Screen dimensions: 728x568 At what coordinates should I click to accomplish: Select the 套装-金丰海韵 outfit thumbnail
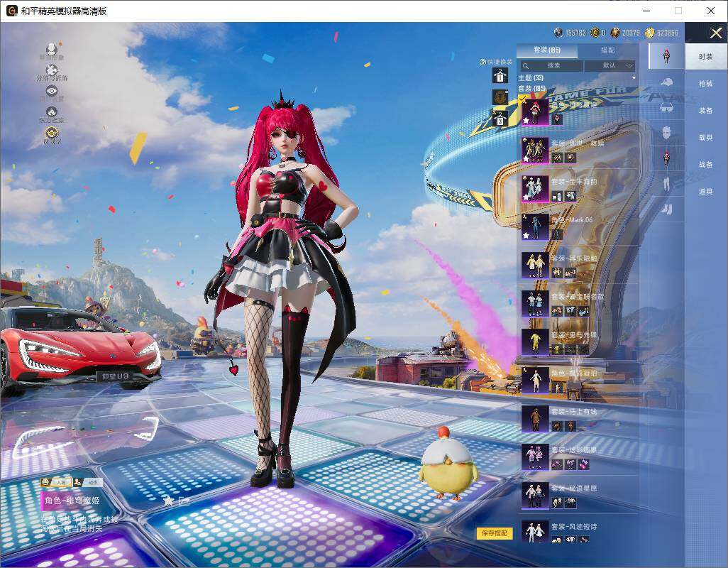tap(535, 189)
